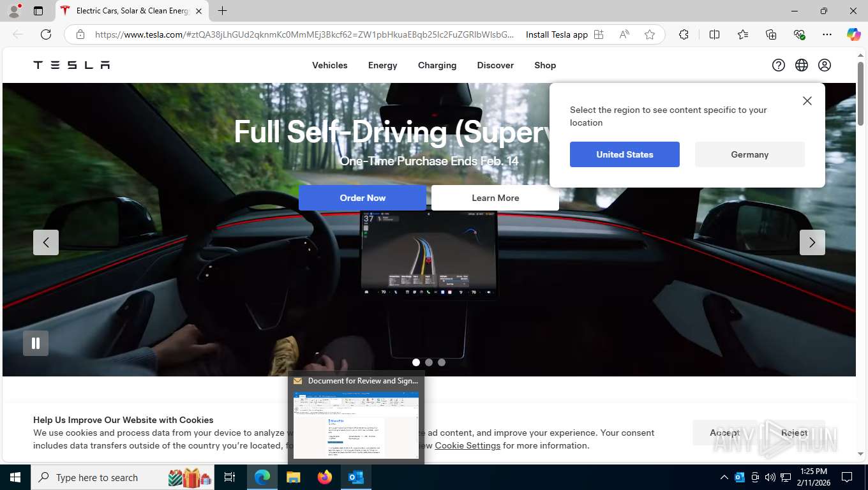
Task: Open the Cookie Settings link
Action: click(x=468, y=445)
